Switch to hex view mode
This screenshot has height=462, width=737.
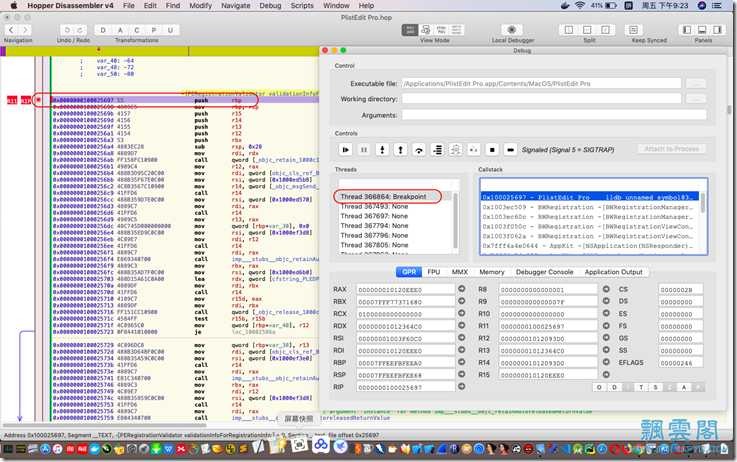point(456,30)
